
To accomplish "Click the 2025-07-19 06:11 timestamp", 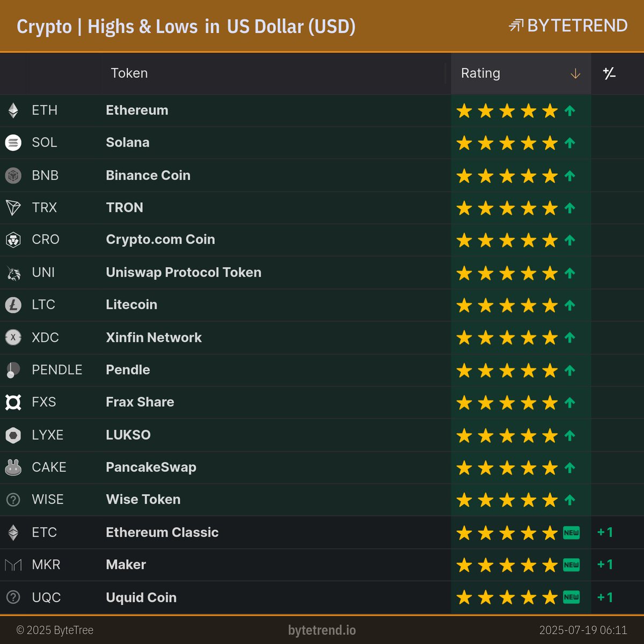I will pyautogui.click(x=583, y=630).
